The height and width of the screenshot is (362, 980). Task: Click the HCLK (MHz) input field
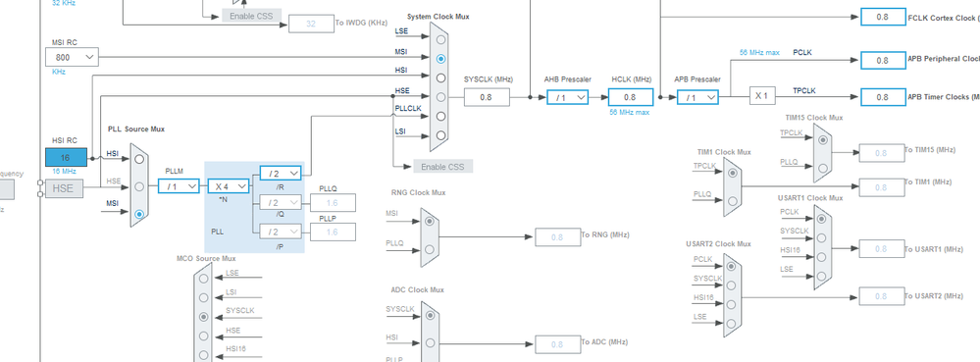point(631,97)
